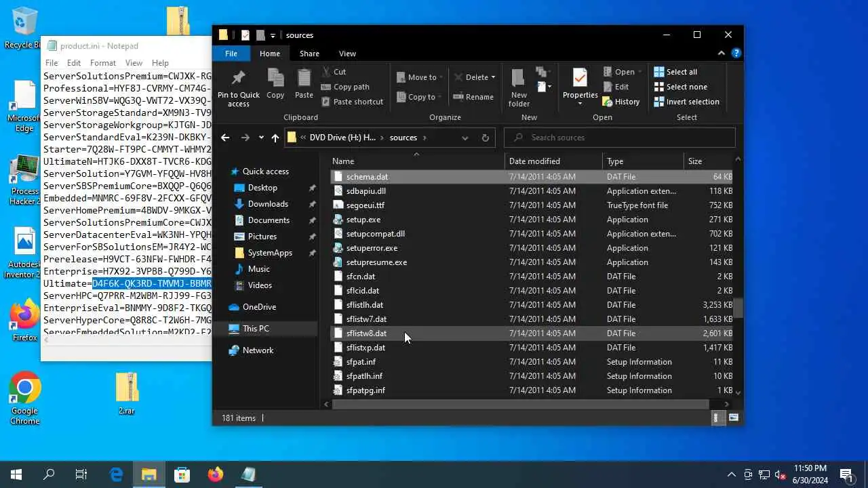Go up one folder level arrow
This screenshot has height=488, width=868.
(x=275, y=138)
